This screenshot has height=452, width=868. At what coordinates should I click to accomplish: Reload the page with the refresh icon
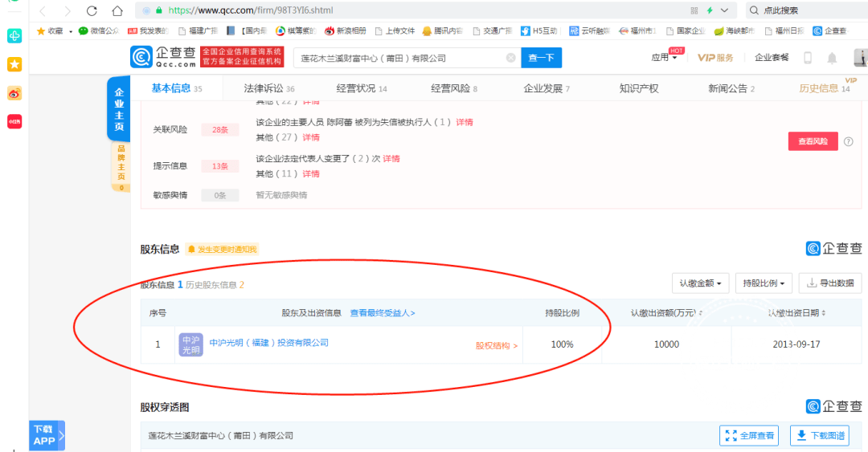tap(92, 10)
